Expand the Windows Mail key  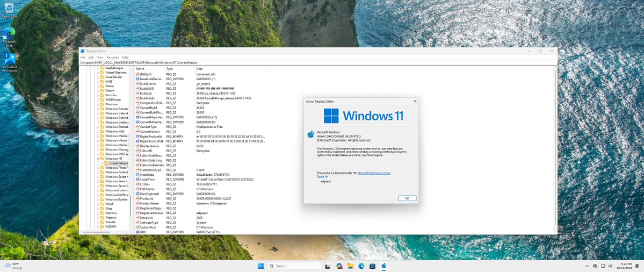point(98,132)
